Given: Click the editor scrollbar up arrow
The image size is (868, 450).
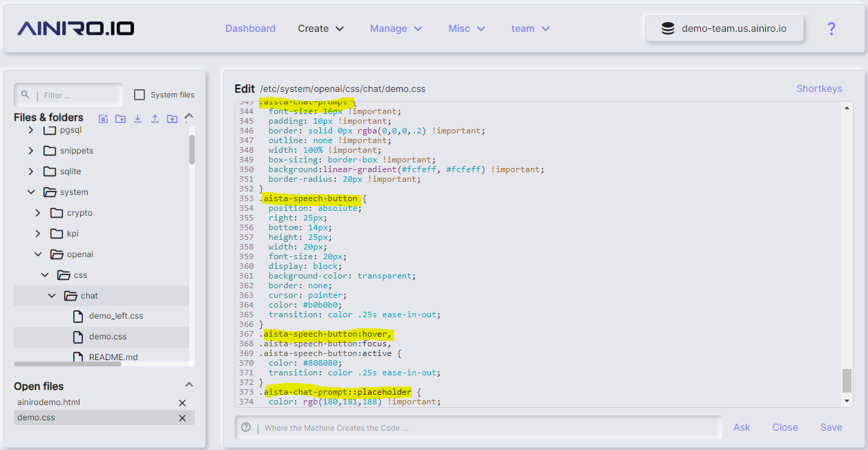Looking at the screenshot, I should point(847,108).
